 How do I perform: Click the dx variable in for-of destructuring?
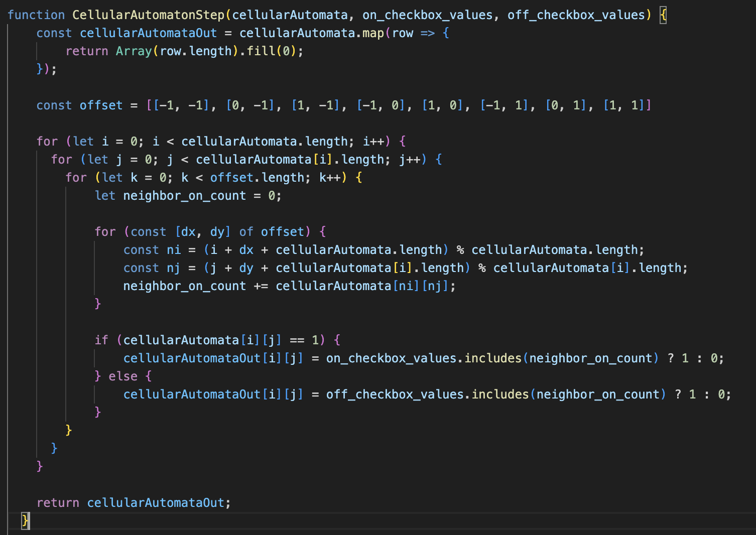[x=188, y=232]
